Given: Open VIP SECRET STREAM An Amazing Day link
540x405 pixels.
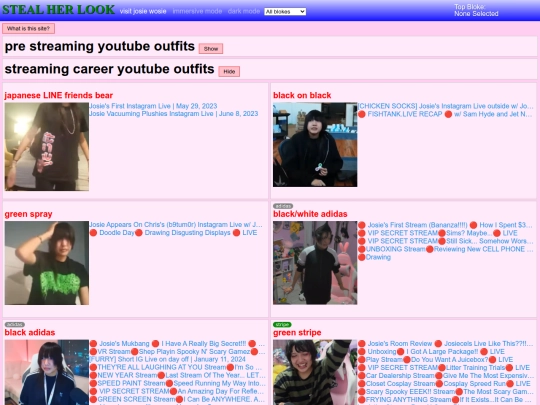Looking at the screenshot, I should click(176, 391).
